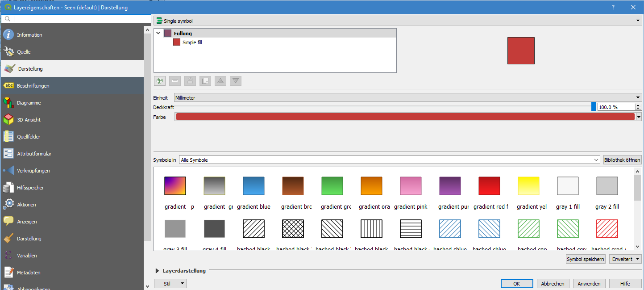644x290 pixels.
Task: Move symbol layer up with triangle icon
Action: click(220, 81)
